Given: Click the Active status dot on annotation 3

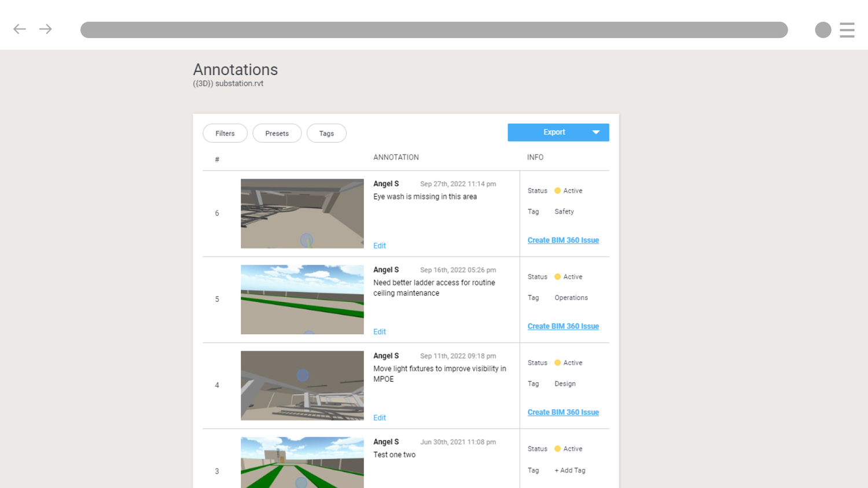Looking at the screenshot, I should click(557, 449).
